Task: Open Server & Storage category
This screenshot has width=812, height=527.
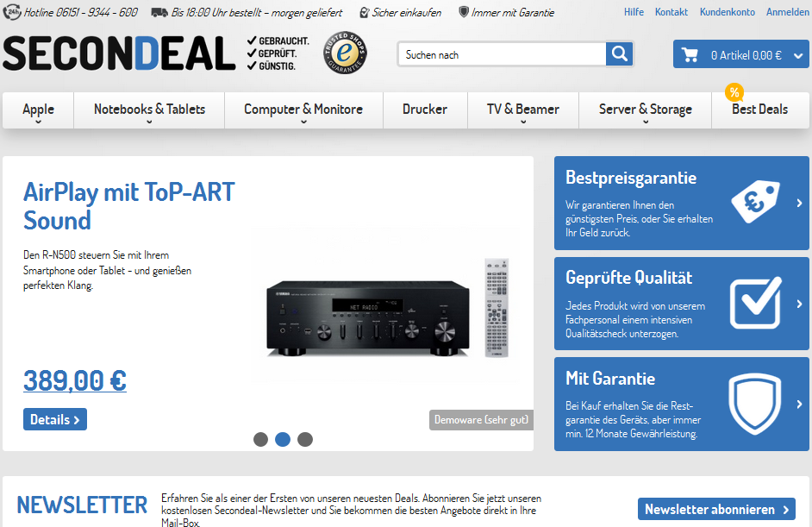Action: [x=646, y=110]
